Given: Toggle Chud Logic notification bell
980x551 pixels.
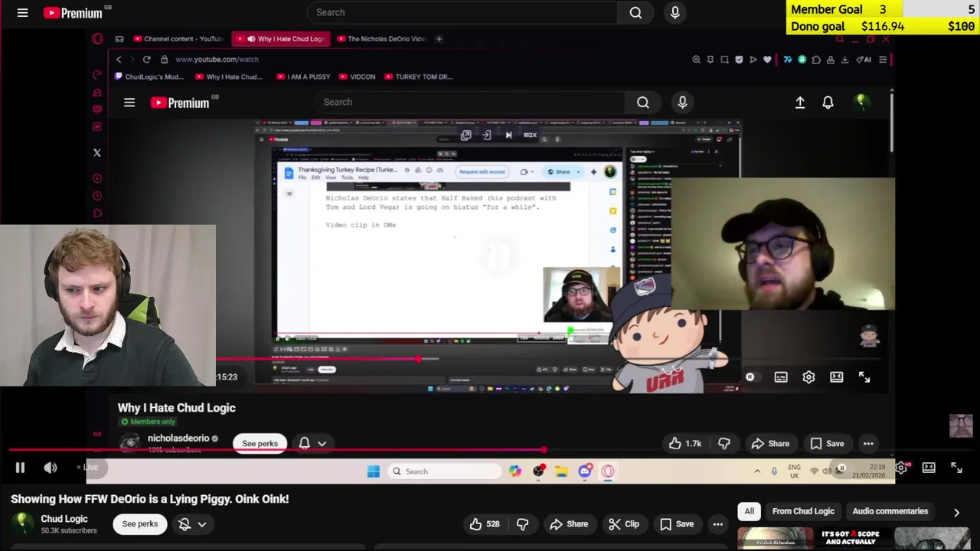Looking at the screenshot, I should (184, 524).
